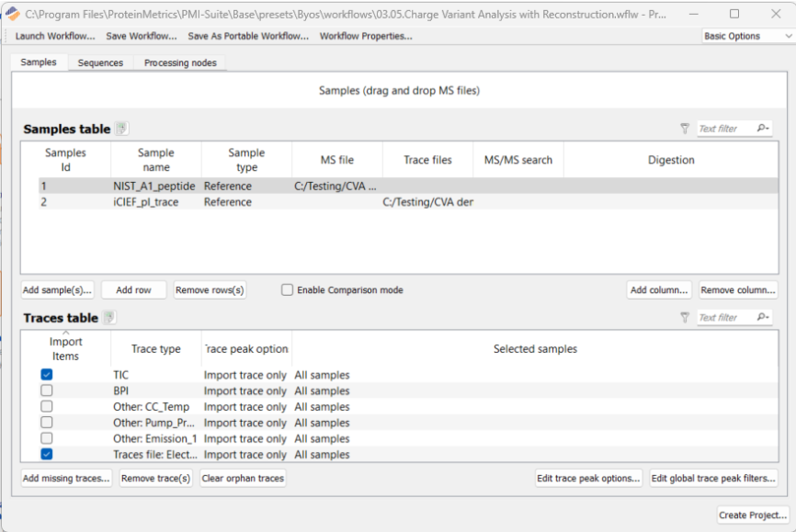Open the Basic Options dropdown

coord(748,36)
